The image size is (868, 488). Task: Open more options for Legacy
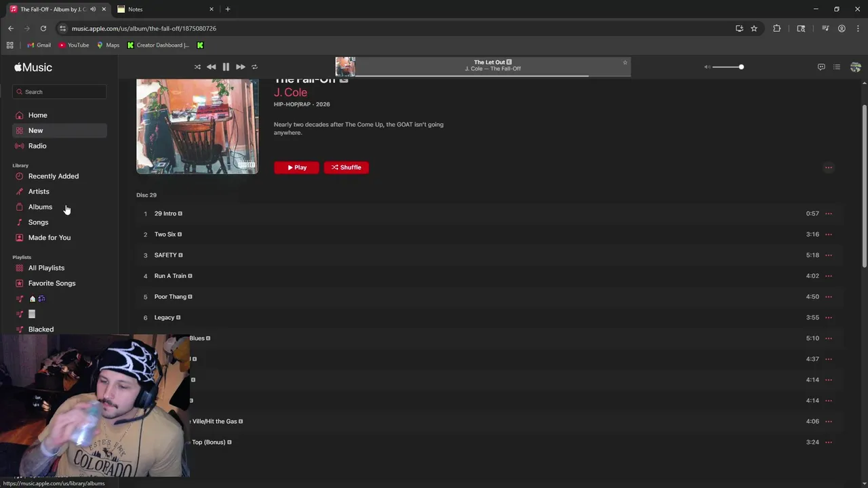pyautogui.click(x=828, y=317)
